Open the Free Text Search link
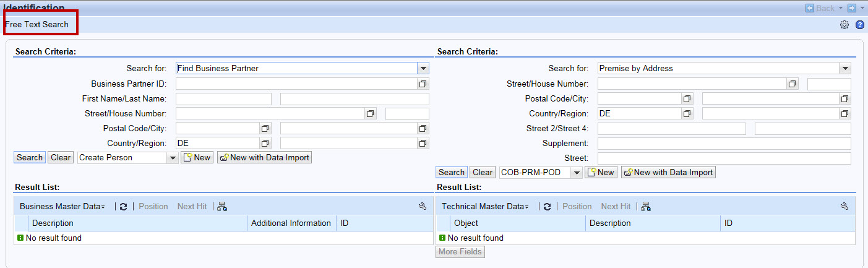 (x=37, y=25)
